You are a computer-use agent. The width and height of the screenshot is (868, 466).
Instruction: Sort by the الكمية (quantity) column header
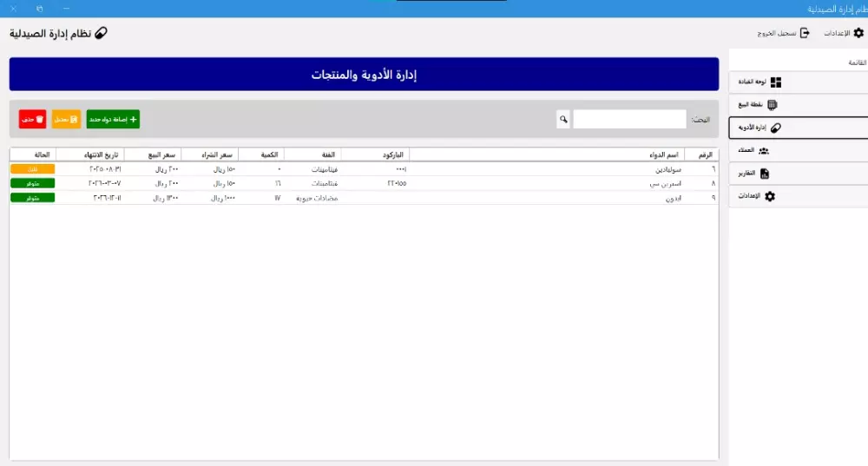pyautogui.click(x=261, y=155)
